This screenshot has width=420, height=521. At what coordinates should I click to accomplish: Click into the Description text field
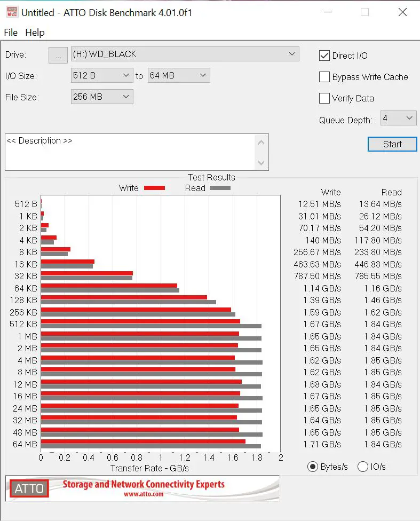[x=130, y=152]
